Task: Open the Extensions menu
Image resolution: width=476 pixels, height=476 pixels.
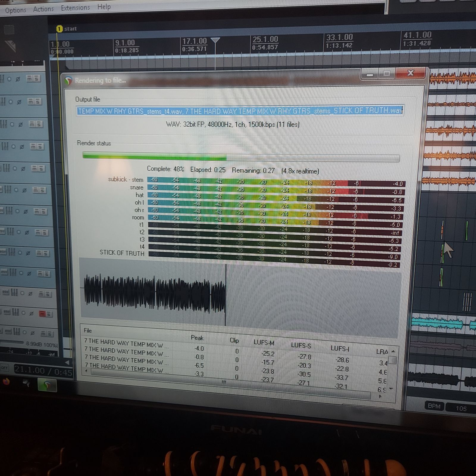Action: [x=75, y=8]
